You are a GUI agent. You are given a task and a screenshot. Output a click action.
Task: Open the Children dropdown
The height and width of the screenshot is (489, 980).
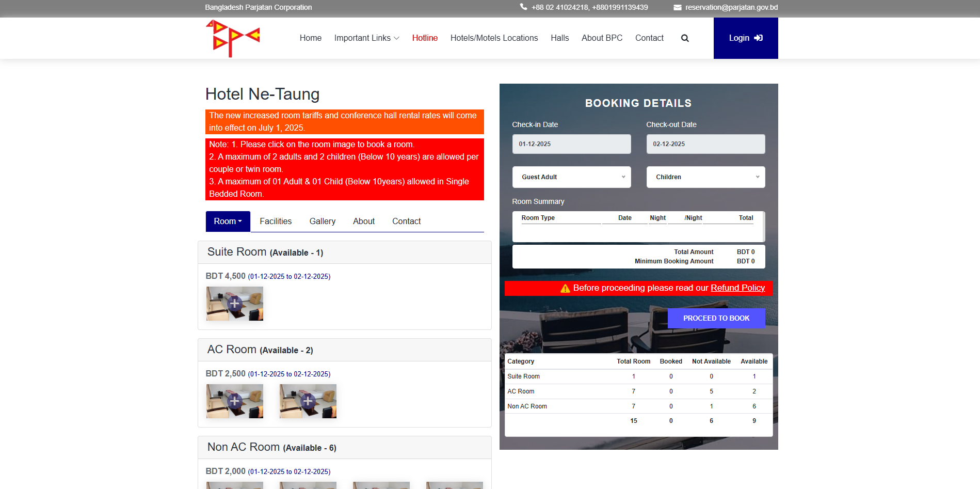pos(705,177)
